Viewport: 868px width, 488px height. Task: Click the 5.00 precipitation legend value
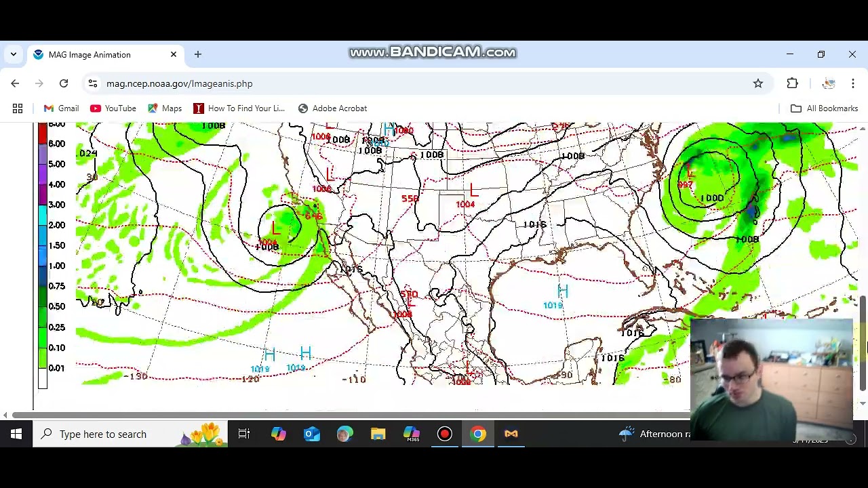pos(57,164)
